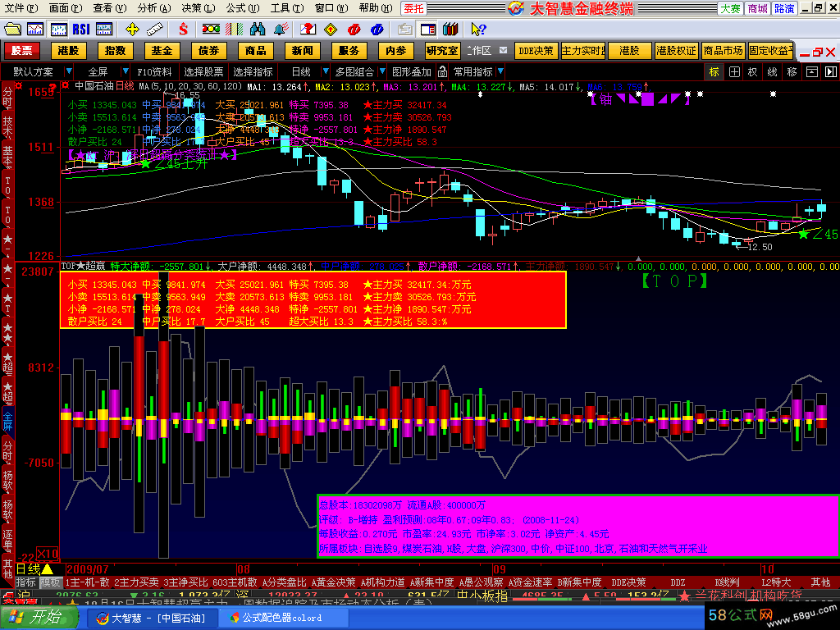Click the second K-line chart icon after RSI
This screenshot has height=630, width=840.
tap(104, 29)
